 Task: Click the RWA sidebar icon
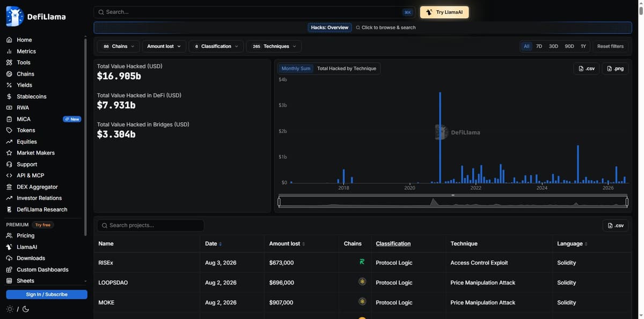coord(9,108)
